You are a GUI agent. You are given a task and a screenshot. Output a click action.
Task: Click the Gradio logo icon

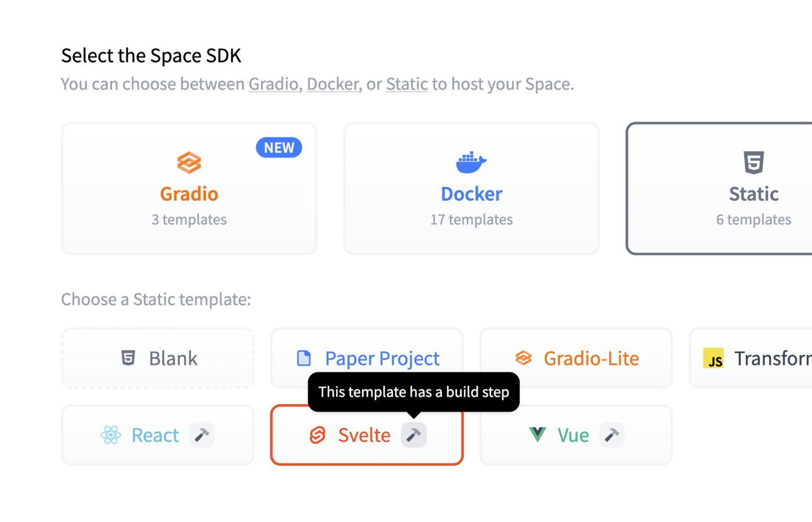tap(189, 163)
